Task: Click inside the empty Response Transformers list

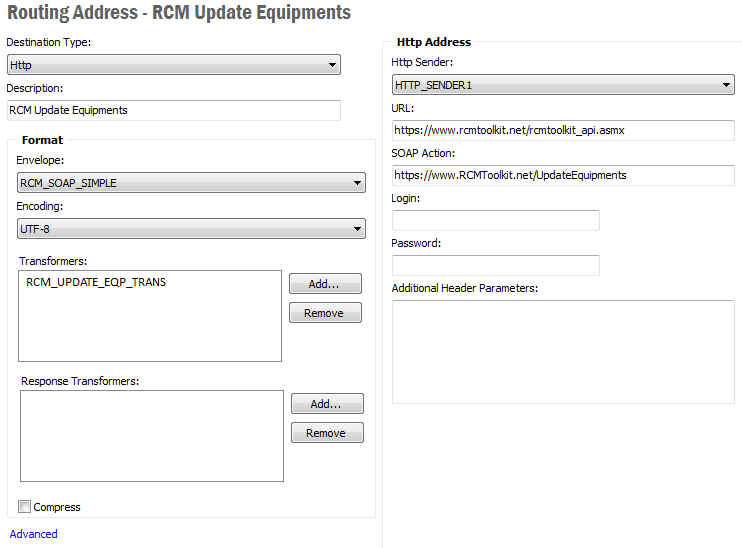Action: (151, 435)
